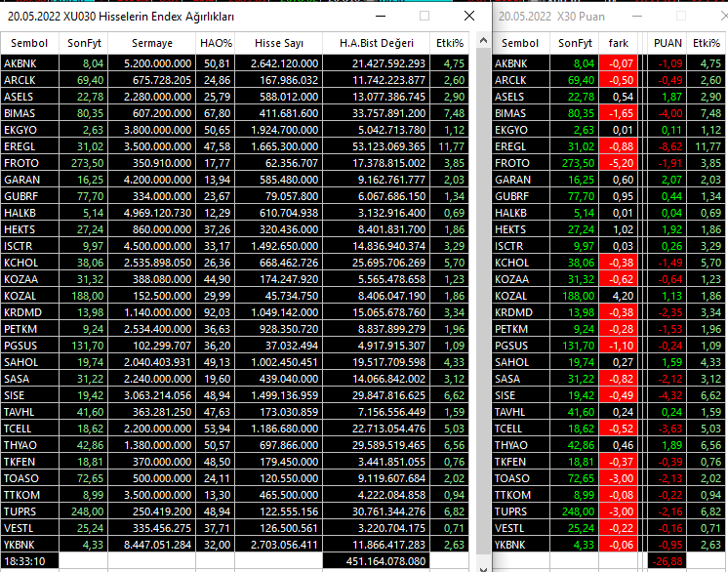Select TCELL symbol in the X30 Puan window

521,429
